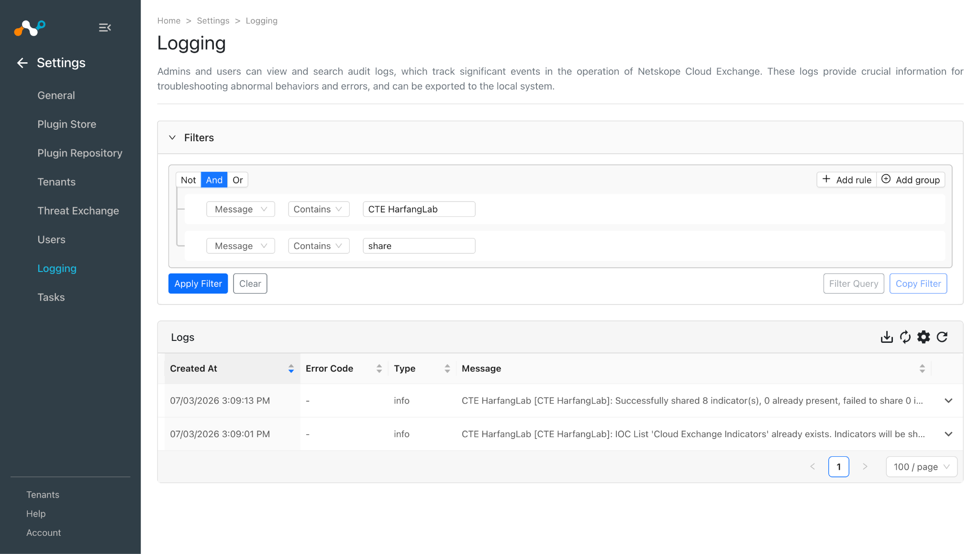Image resolution: width=980 pixels, height=554 pixels.
Task: Open Plugin Store menu item
Action: [x=67, y=124]
